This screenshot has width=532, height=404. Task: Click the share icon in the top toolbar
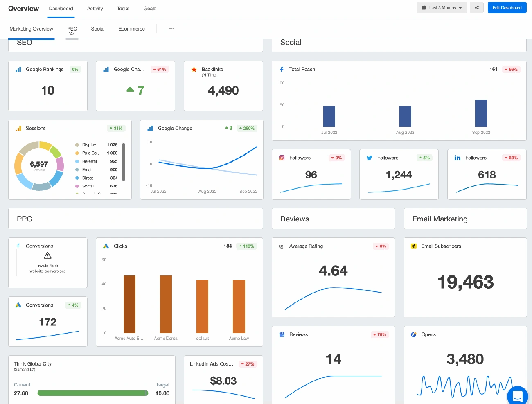tap(476, 7)
